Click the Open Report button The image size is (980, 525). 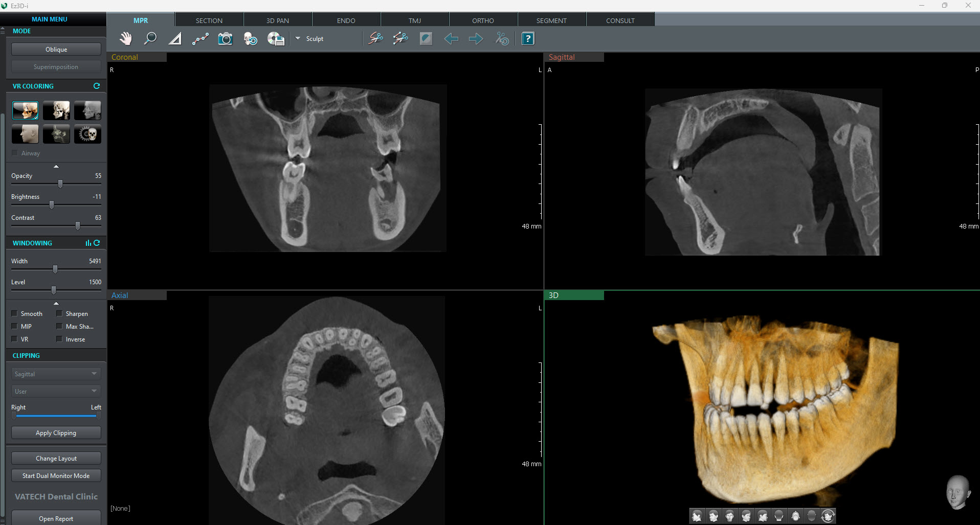(56, 518)
